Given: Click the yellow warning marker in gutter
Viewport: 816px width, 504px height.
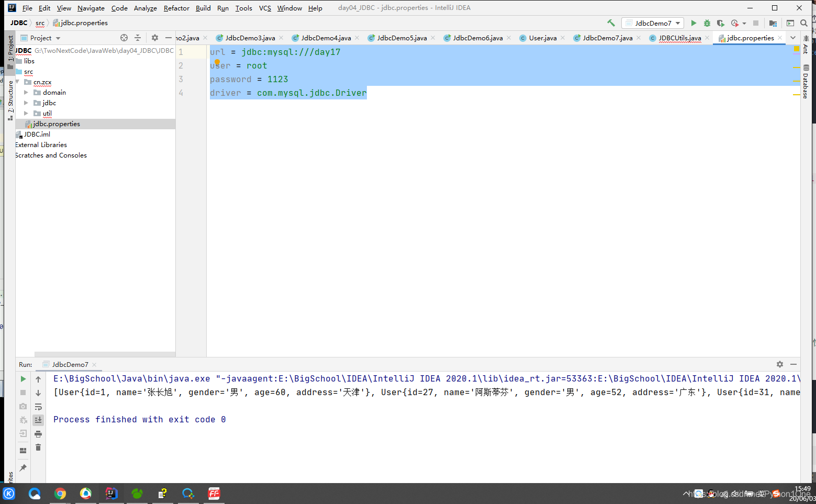Looking at the screenshot, I should tap(797, 49).
